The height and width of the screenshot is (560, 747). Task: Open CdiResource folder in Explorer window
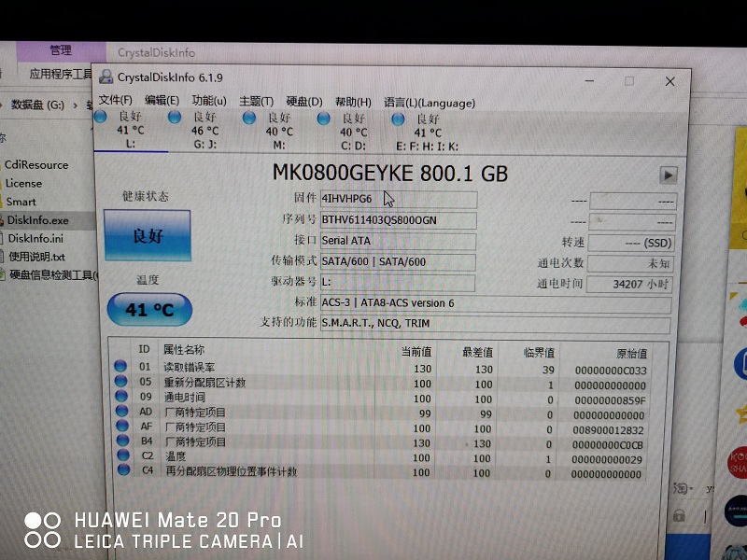(36, 165)
